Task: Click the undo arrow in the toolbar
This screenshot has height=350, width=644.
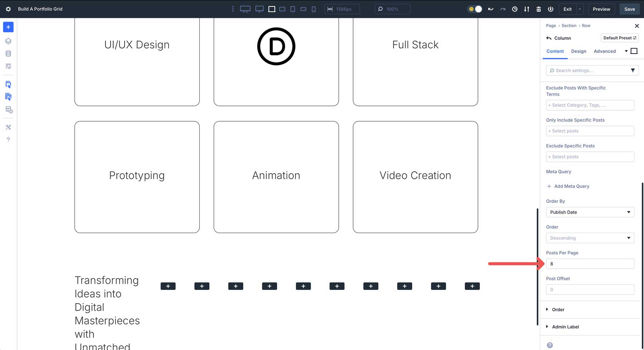Action: 491,9
